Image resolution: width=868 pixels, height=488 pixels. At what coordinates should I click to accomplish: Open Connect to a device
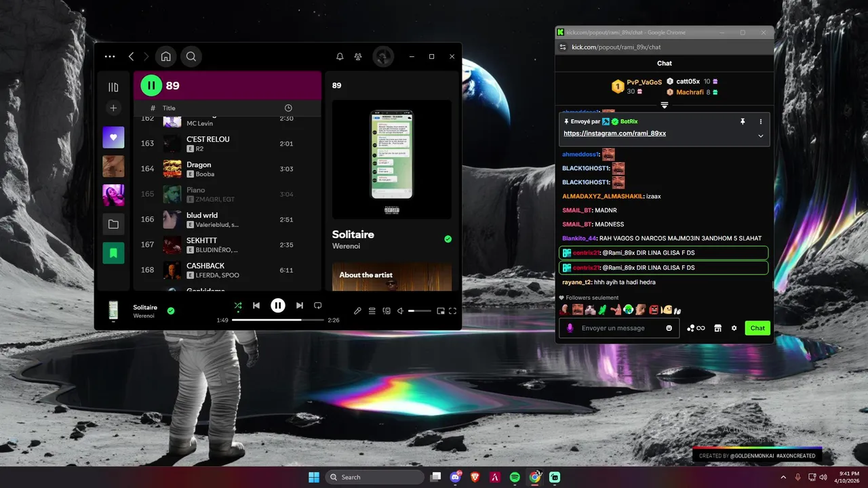click(x=387, y=311)
